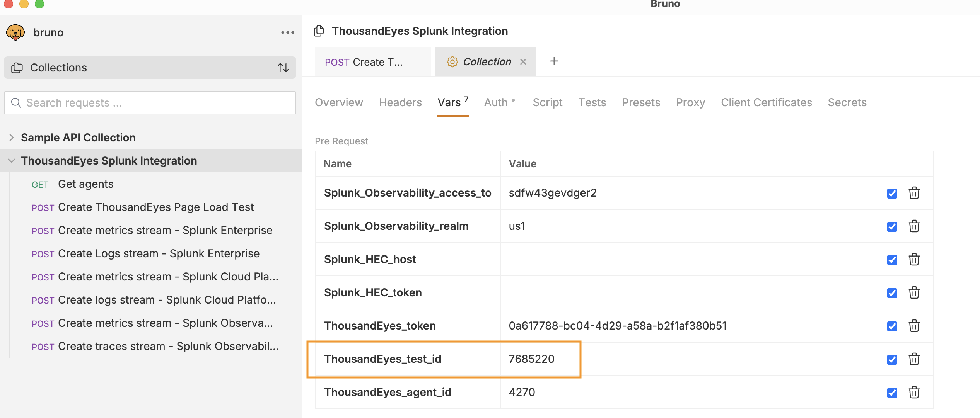
Task: Toggle the Splunk_HEC_token checkbox
Action: pos(892,293)
